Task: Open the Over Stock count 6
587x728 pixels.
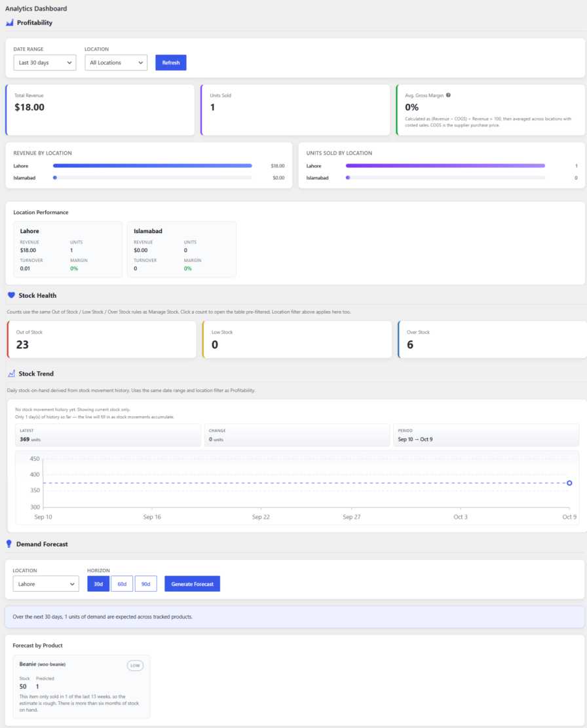Action: click(410, 344)
